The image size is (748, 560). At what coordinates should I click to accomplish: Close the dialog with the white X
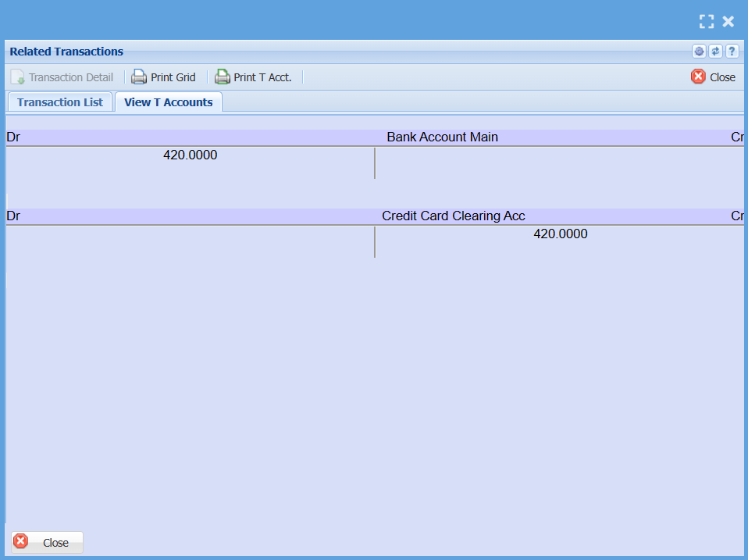(x=728, y=22)
